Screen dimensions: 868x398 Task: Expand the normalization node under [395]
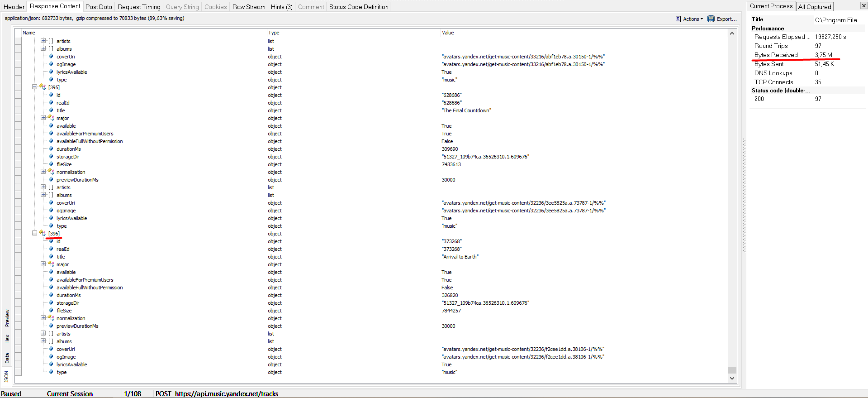[x=43, y=172]
